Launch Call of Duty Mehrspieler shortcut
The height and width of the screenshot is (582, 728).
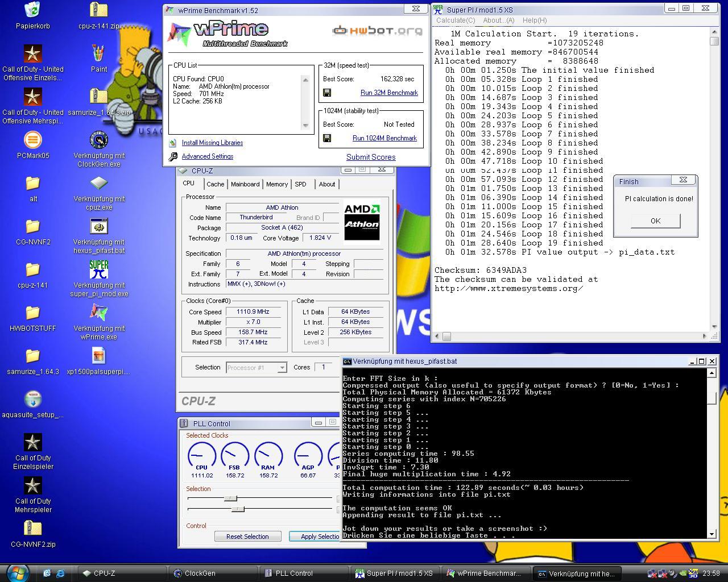[33, 485]
